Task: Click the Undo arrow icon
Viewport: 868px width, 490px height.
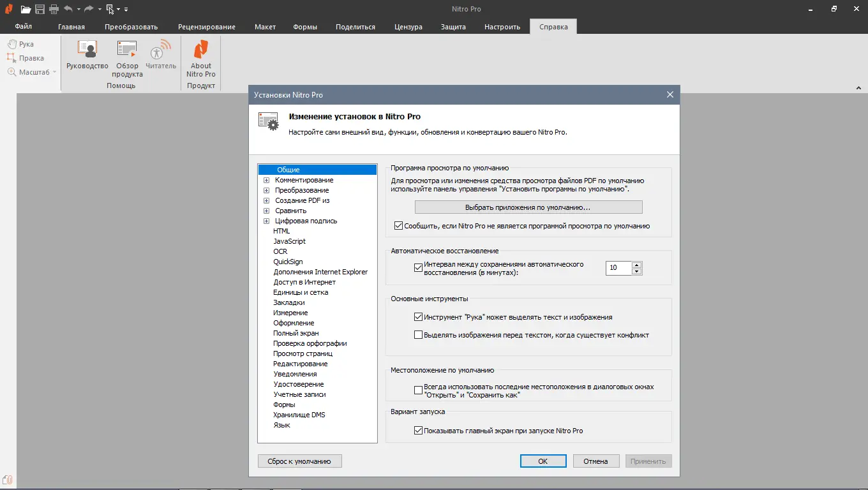Action: 68,9
